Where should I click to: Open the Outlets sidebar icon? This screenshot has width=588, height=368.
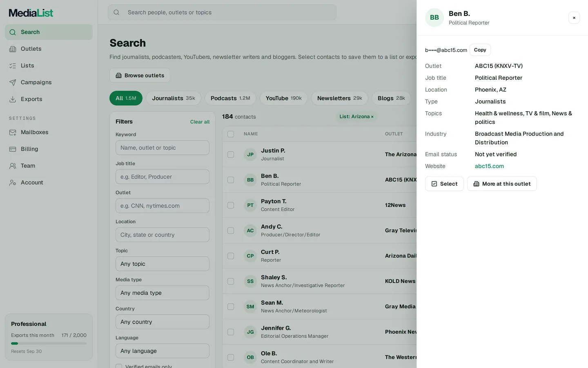[x=13, y=49]
